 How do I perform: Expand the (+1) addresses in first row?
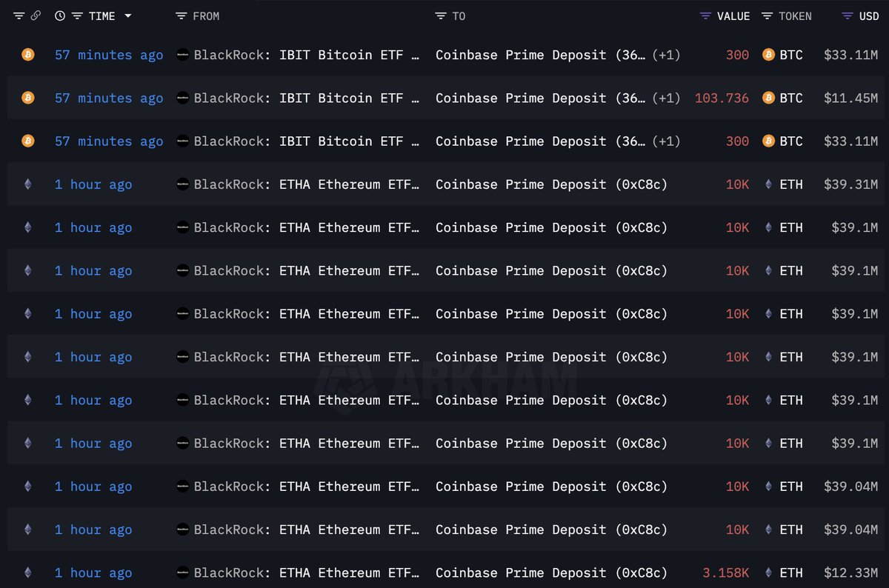tap(666, 55)
